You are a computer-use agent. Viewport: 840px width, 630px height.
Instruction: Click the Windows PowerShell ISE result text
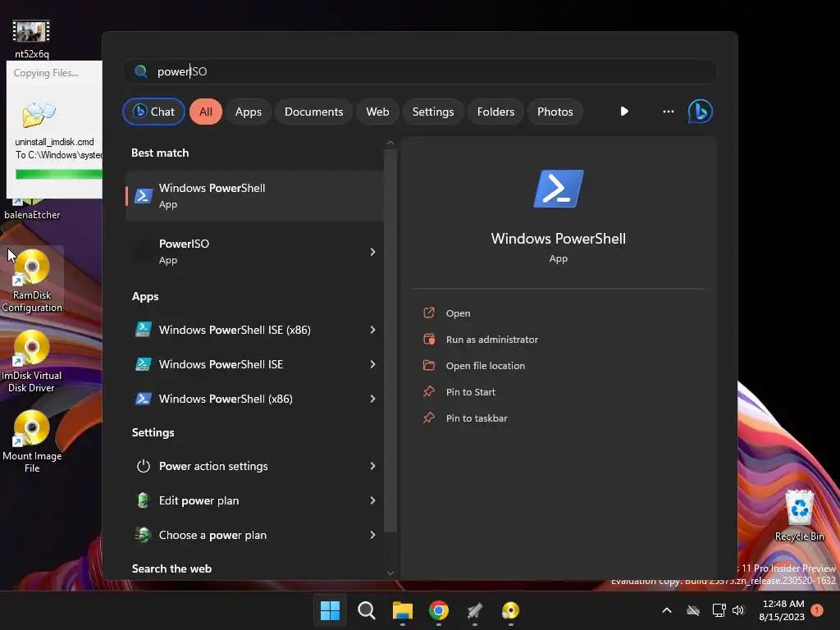(x=221, y=364)
